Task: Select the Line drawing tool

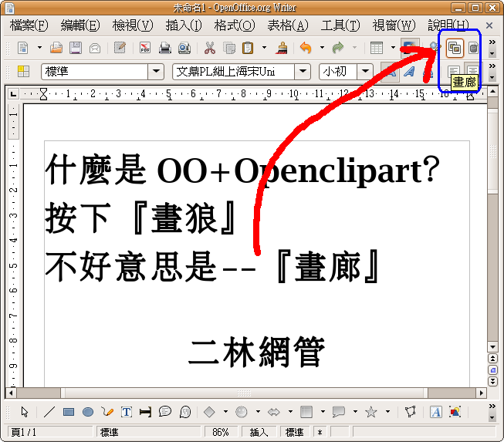Action: coord(49,412)
